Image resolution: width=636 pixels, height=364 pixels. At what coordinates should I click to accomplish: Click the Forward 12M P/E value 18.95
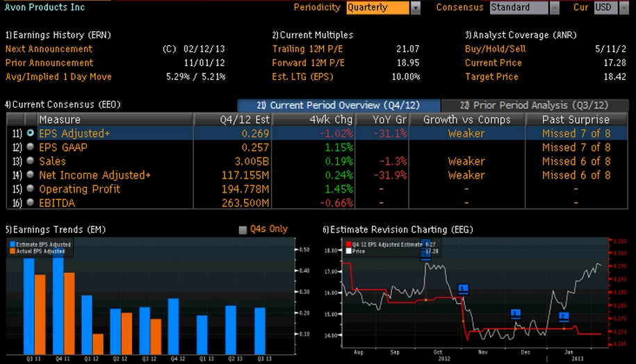[407, 63]
